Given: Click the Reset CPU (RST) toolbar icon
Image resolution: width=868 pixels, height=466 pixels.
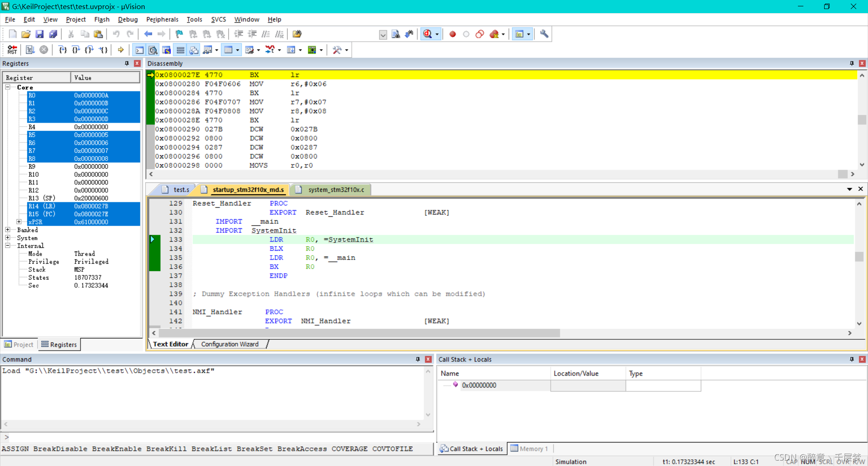Looking at the screenshot, I should click(12, 50).
